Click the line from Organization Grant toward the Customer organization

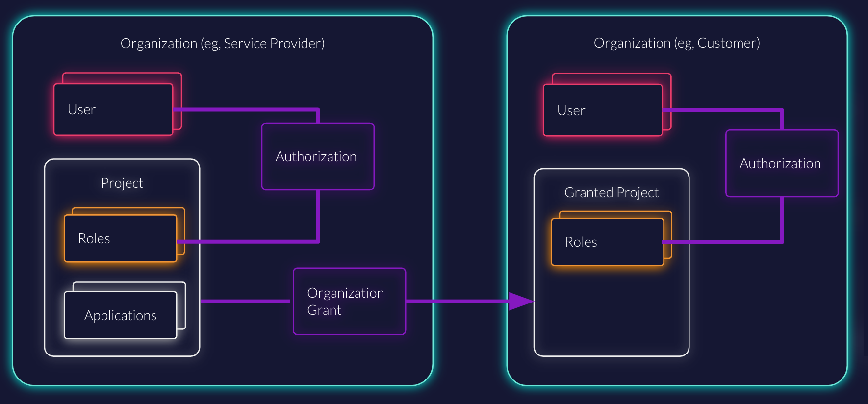(456, 301)
